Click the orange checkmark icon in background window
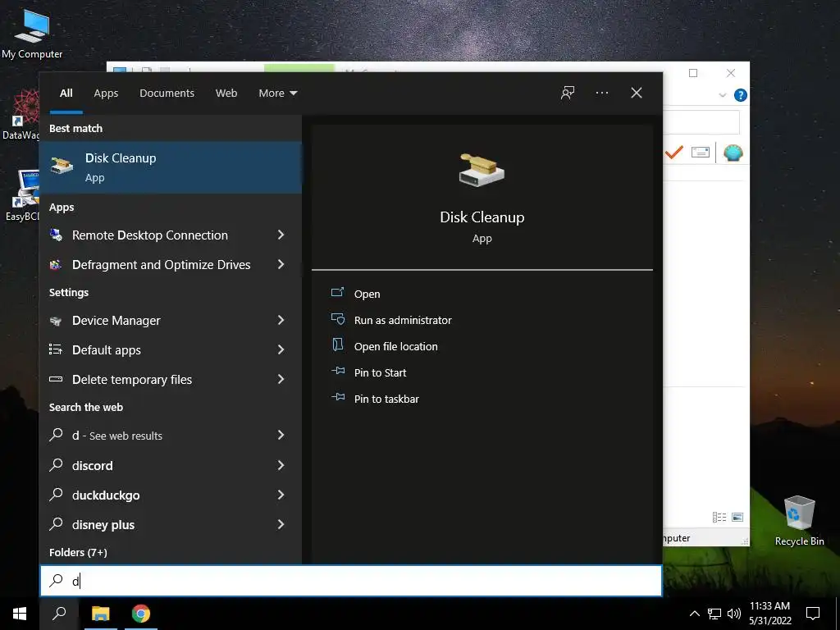Screen dimensions: 840x630 [x=674, y=153]
